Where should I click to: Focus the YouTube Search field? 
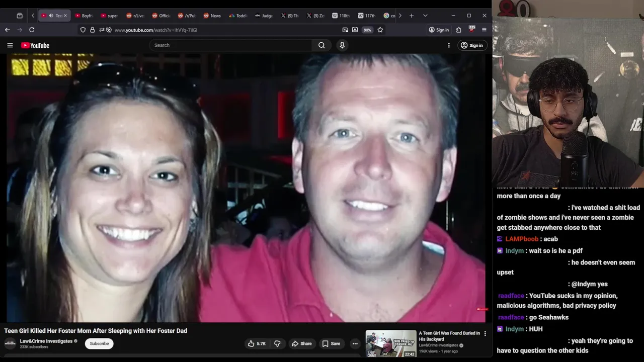[x=231, y=45]
